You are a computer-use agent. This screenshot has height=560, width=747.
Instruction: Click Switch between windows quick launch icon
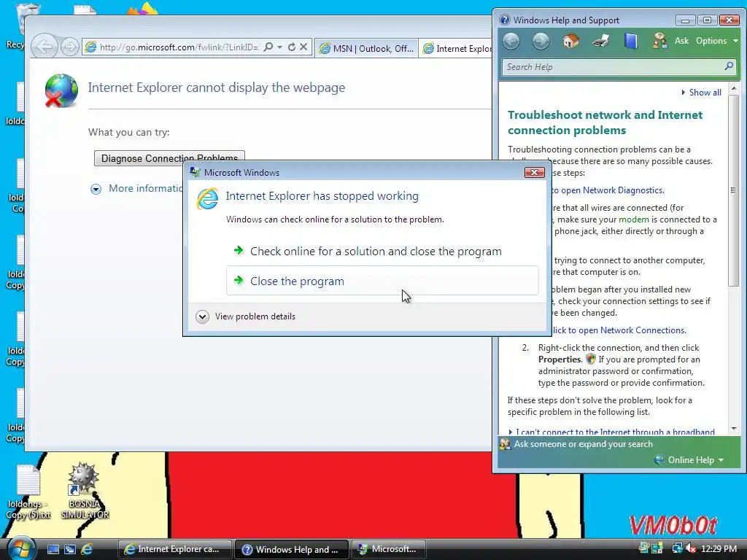pos(69,550)
